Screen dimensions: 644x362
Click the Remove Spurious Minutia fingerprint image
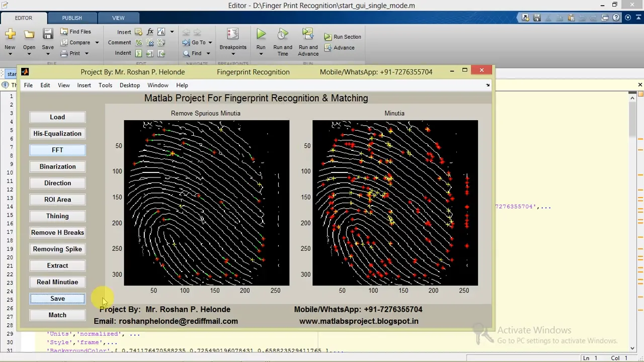pyautogui.click(x=206, y=203)
